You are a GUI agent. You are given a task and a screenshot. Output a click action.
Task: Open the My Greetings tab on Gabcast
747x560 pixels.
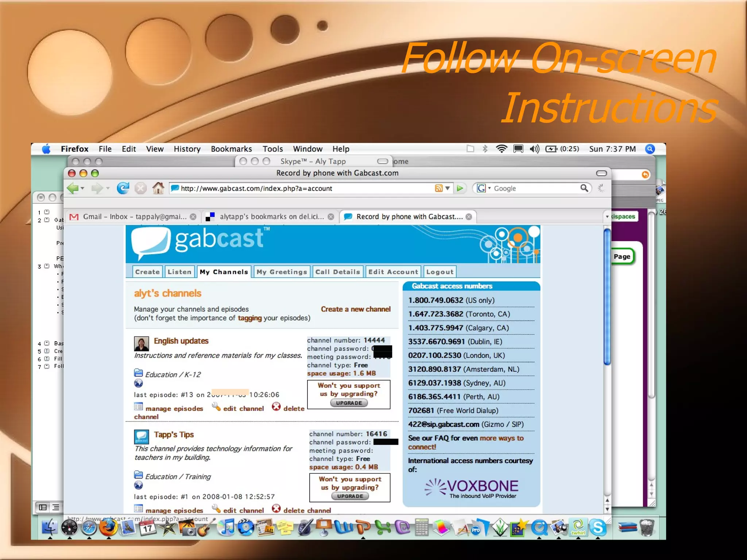[x=282, y=272]
